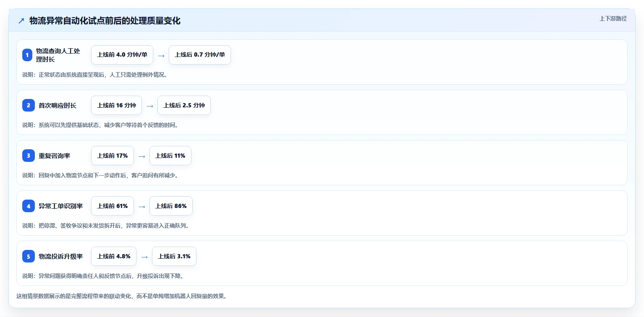This screenshot has height=317, width=644.
Task: Select the 物流查询人工处理时长 label
Action: coord(58,55)
